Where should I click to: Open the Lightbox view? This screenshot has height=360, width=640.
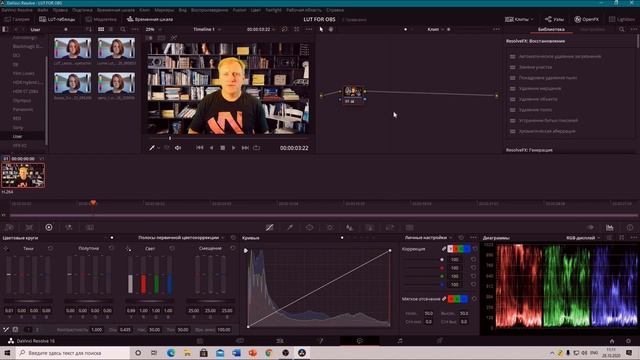coord(622,19)
